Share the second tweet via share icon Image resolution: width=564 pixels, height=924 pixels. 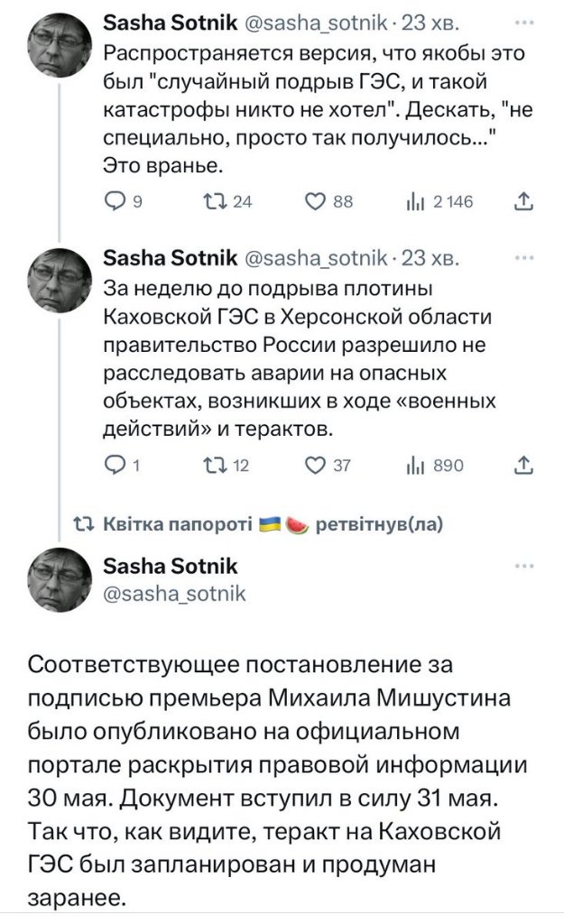tap(523, 465)
